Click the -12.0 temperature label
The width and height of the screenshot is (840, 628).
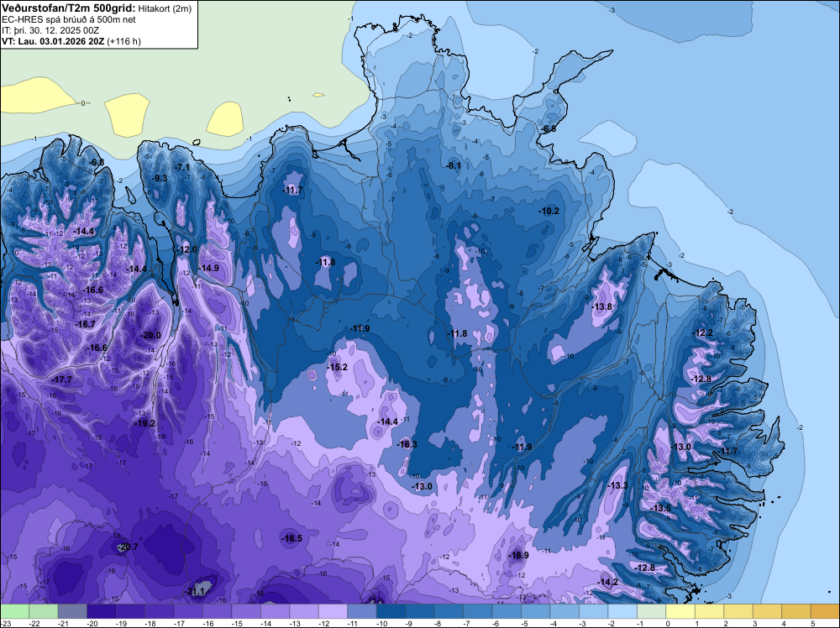(x=187, y=249)
